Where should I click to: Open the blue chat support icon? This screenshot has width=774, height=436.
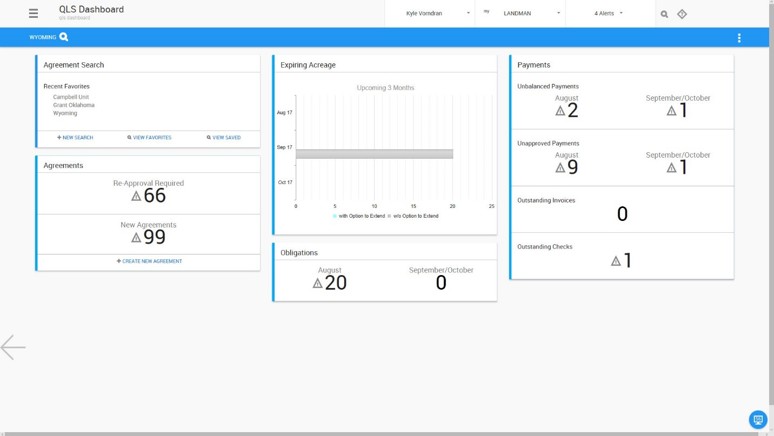(758, 420)
